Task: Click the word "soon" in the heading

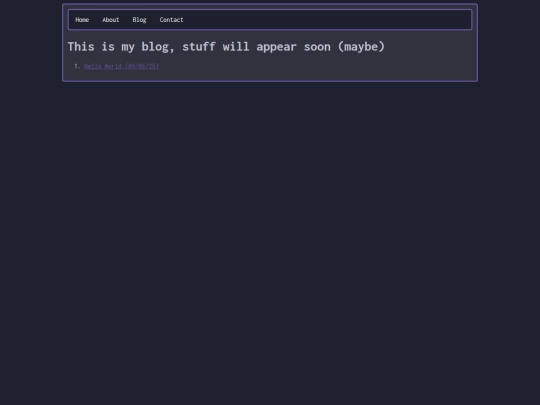Action: 317,48
